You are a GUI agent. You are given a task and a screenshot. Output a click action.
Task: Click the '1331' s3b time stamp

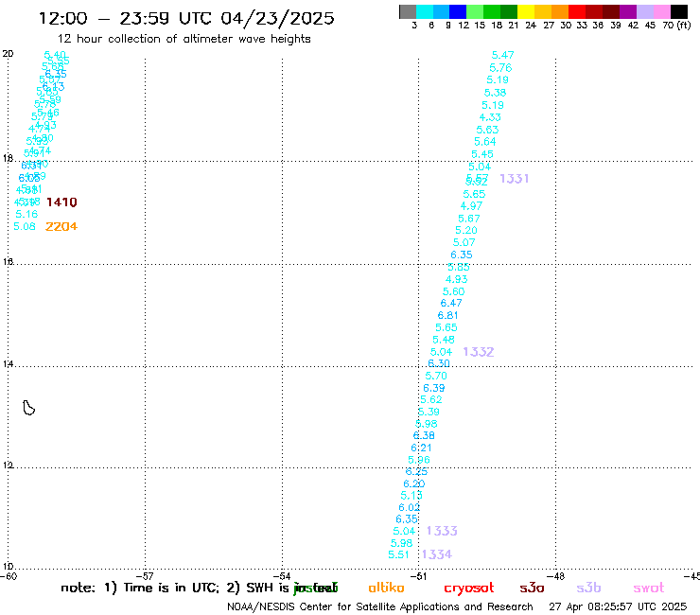coord(515,179)
